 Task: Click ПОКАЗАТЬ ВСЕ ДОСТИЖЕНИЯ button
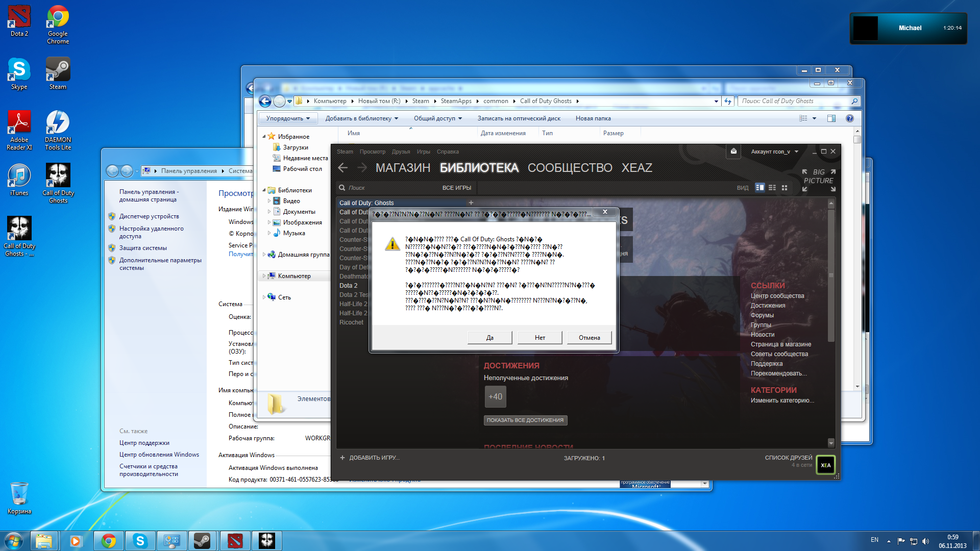(x=525, y=420)
